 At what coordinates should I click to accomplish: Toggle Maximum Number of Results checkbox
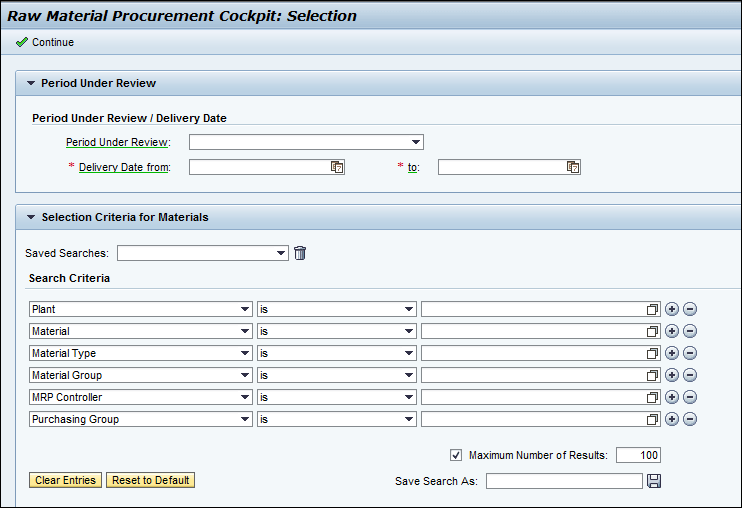coord(457,456)
